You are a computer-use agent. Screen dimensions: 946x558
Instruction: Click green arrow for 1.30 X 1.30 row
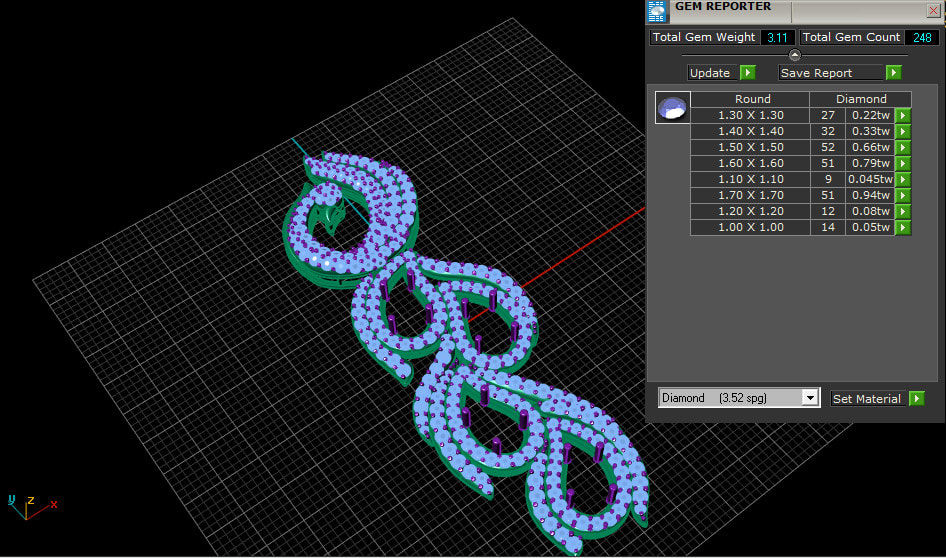(902, 115)
